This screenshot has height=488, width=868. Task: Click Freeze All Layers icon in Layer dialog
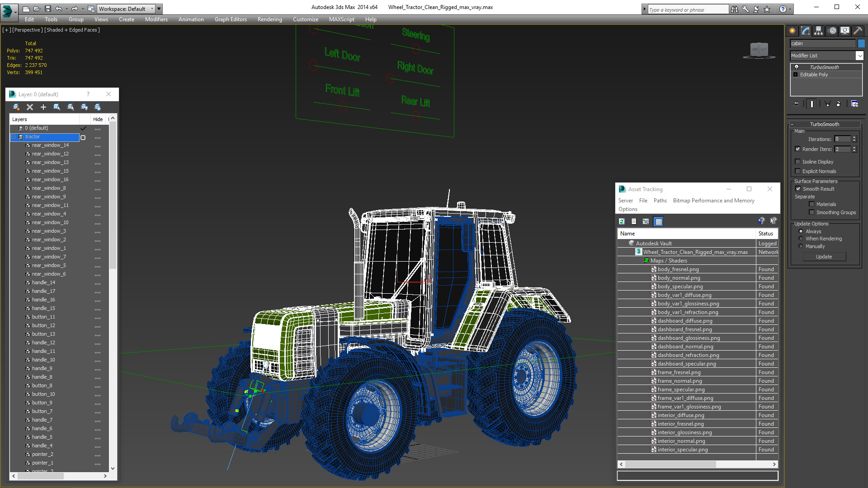click(98, 107)
